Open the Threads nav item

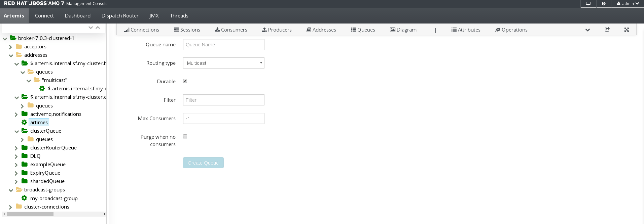(x=179, y=15)
